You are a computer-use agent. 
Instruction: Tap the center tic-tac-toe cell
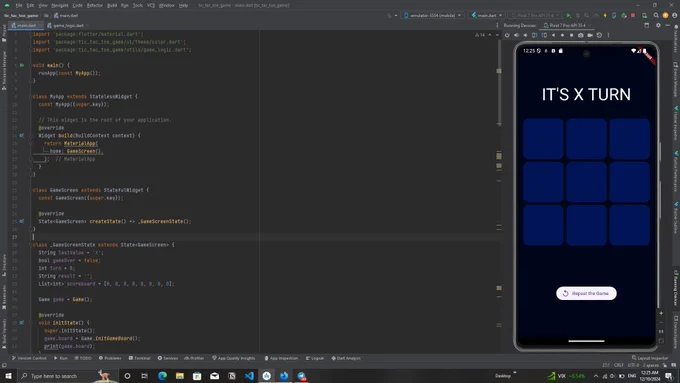coord(586,182)
